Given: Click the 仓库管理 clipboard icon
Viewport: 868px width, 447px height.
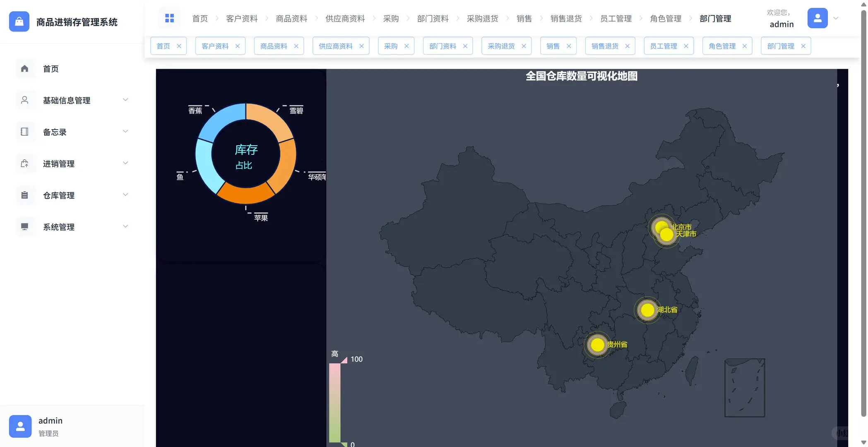Looking at the screenshot, I should point(25,195).
